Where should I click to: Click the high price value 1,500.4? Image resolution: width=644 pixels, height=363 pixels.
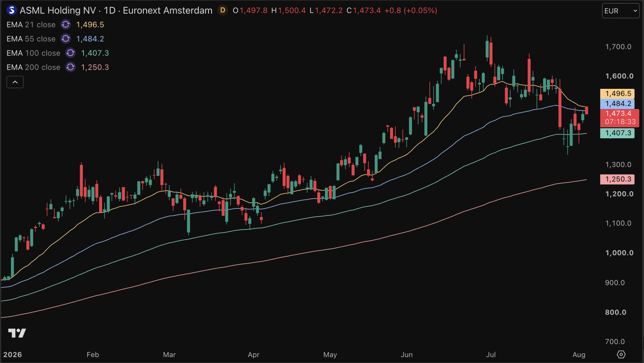click(x=292, y=10)
